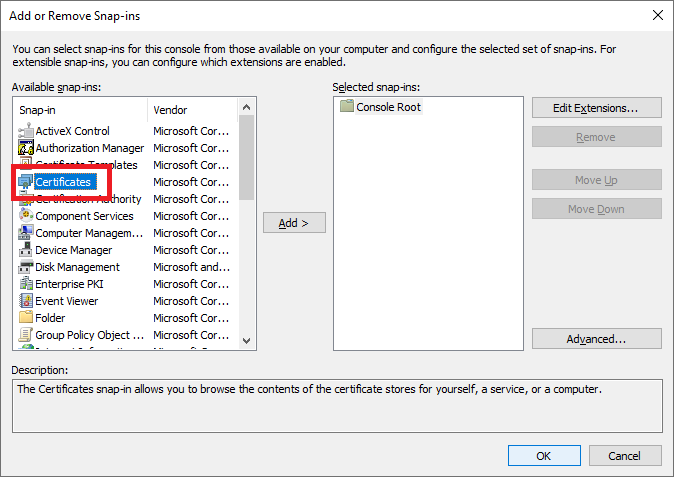Sort by the Vendor column header
674x477 pixels.
click(194, 110)
